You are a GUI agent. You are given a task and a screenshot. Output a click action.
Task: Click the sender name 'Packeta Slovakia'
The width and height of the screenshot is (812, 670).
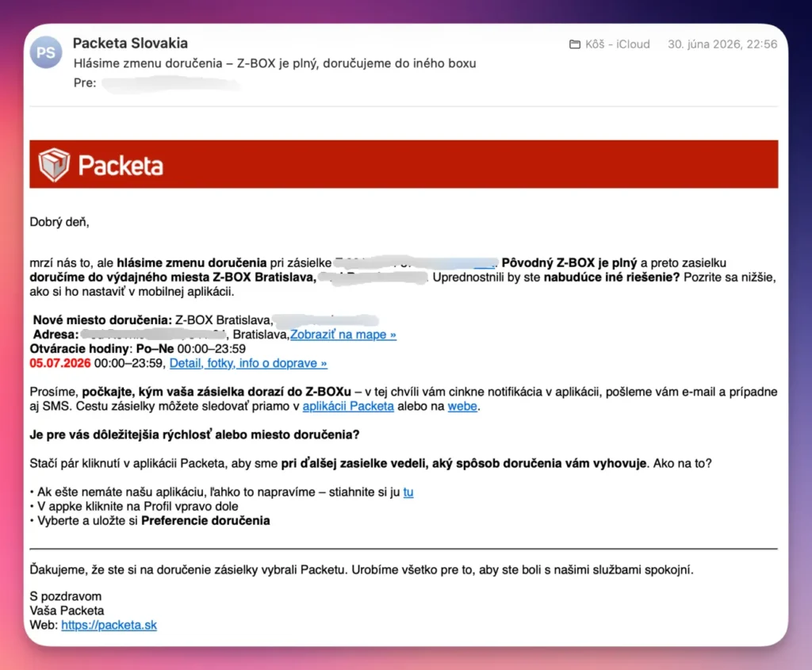pos(130,44)
